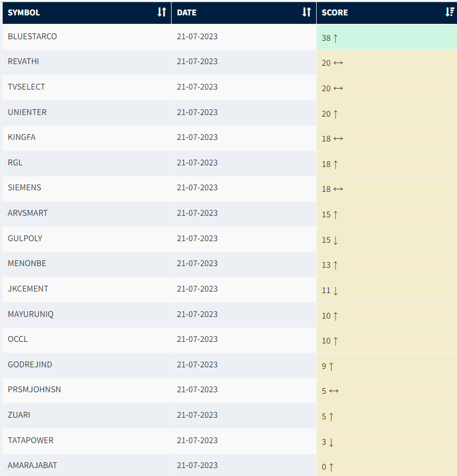
Task: Select the REVATHI symbol cell
Action: [x=87, y=62]
